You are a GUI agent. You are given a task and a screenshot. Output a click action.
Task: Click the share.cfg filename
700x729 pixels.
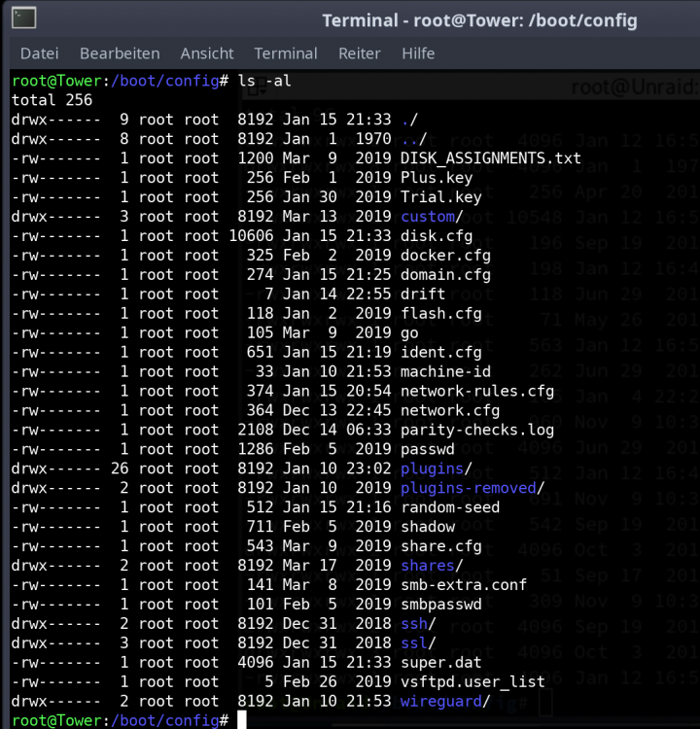coord(441,546)
